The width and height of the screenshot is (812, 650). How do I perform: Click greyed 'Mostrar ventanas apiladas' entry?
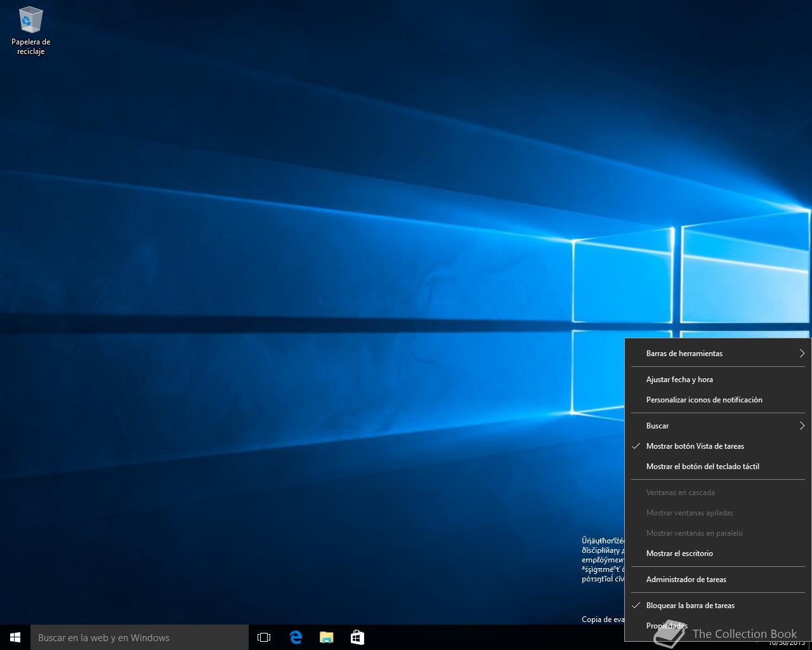point(717,513)
